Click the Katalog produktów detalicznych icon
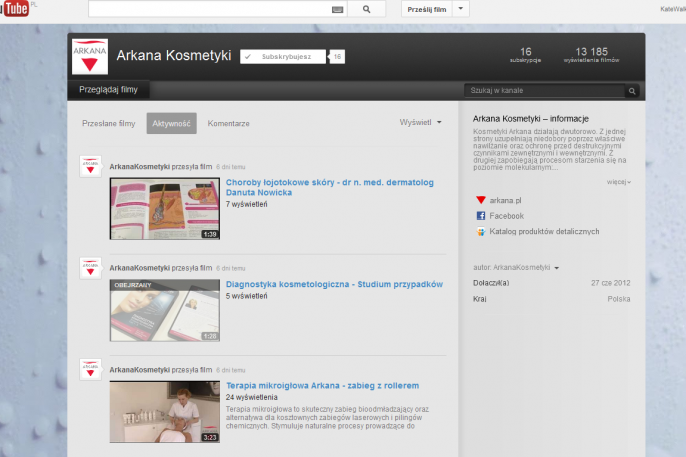This screenshot has height=457, width=686. (481, 231)
